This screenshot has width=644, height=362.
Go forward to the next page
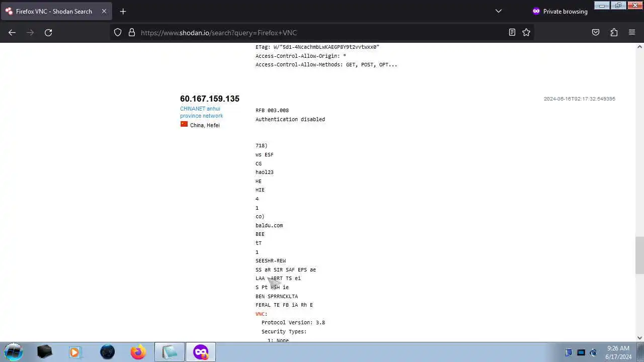[x=30, y=32]
